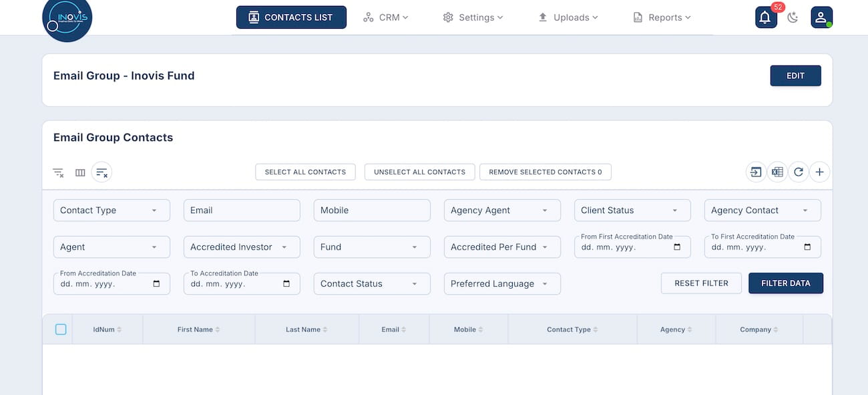Click the Filter Data button
This screenshot has width=868, height=395.
[x=785, y=283]
